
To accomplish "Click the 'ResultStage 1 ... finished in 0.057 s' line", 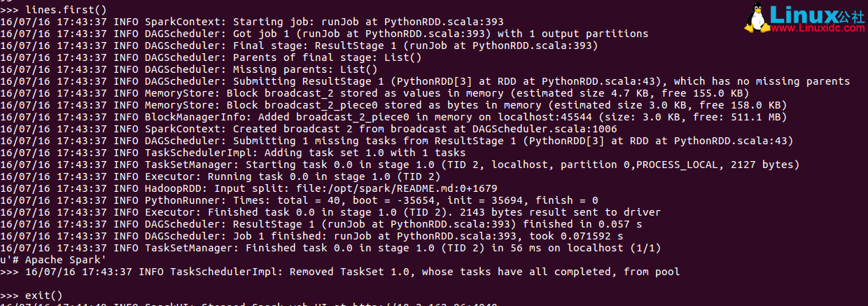I will [393, 224].
